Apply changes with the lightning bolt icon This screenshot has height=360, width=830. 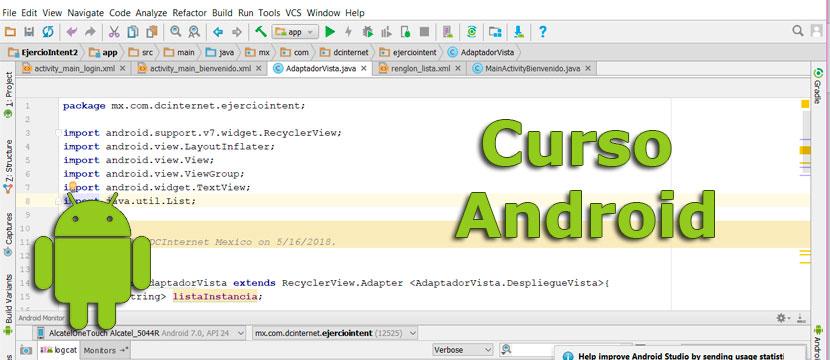click(348, 32)
